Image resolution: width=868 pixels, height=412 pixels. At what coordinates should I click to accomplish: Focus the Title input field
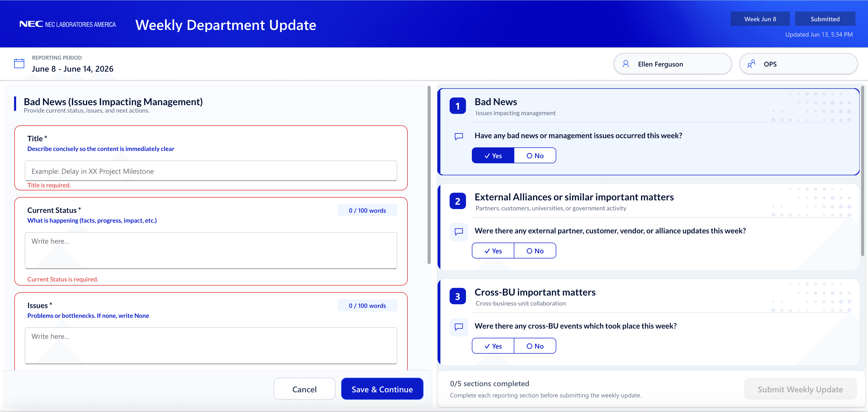coord(211,171)
